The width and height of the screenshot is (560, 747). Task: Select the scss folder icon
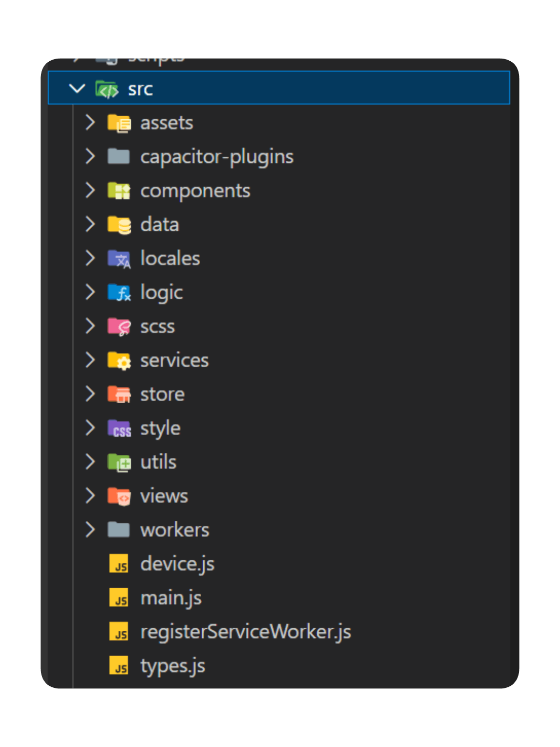coord(119,326)
